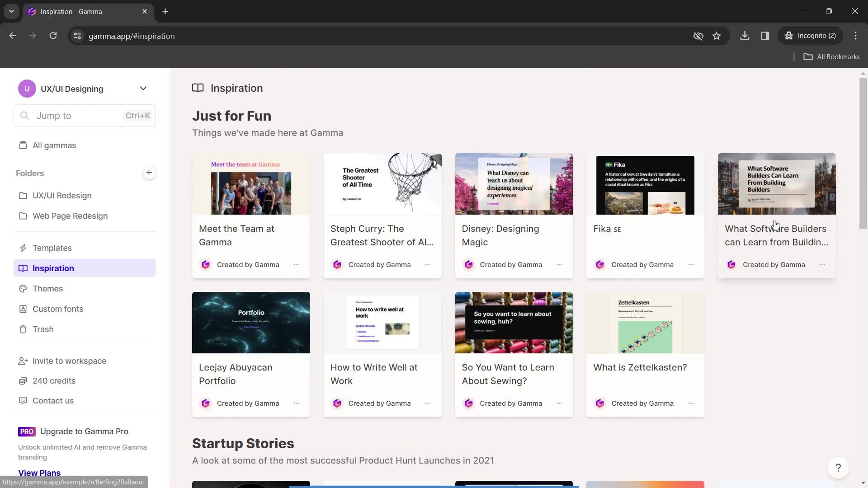
Task: Open options menu for Zettelkasten card
Action: coord(691,404)
